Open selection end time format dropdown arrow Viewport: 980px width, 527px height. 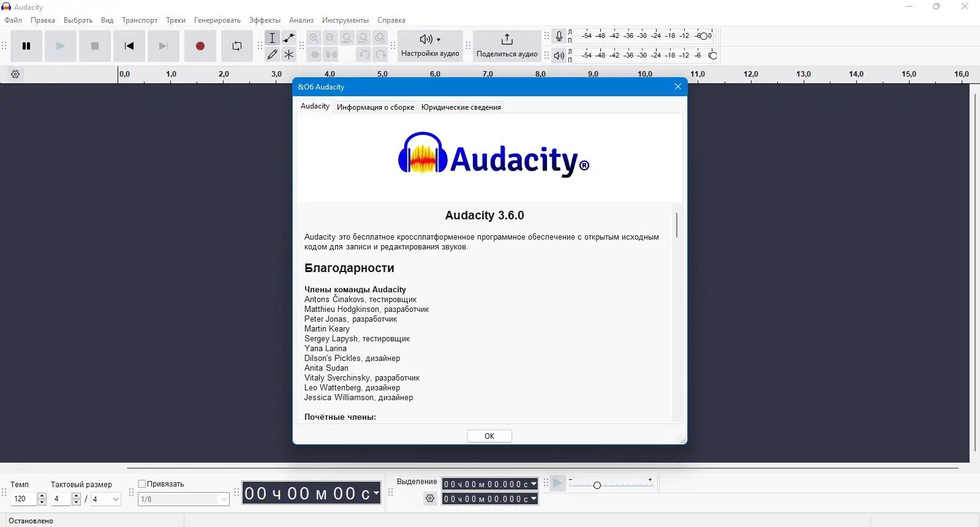point(534,499)
